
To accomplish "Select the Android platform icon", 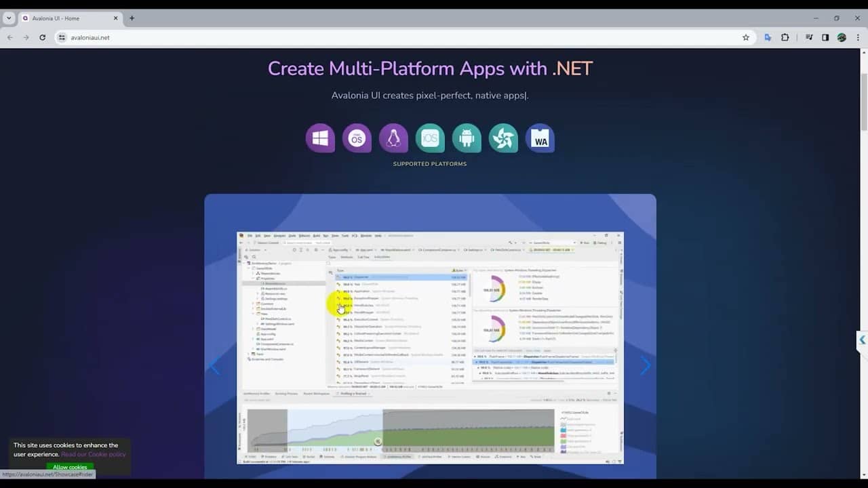I will tap(467, 138).
